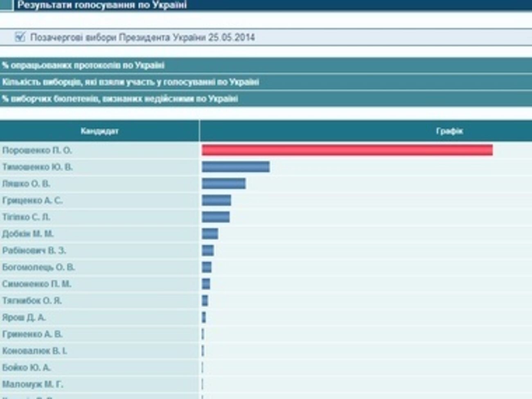The height and width of the screenshot is (399, 532).
Task: Select candidate Рабінович В. З.
Action: click(34, 250)
